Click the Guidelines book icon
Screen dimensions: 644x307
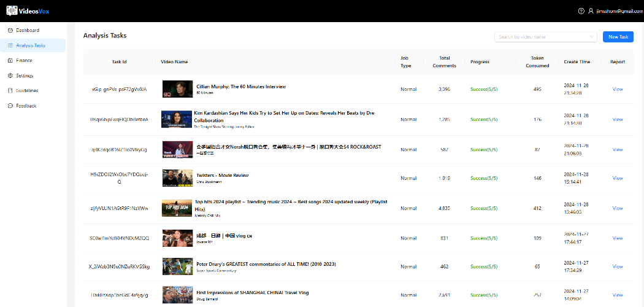pos(10,90)
